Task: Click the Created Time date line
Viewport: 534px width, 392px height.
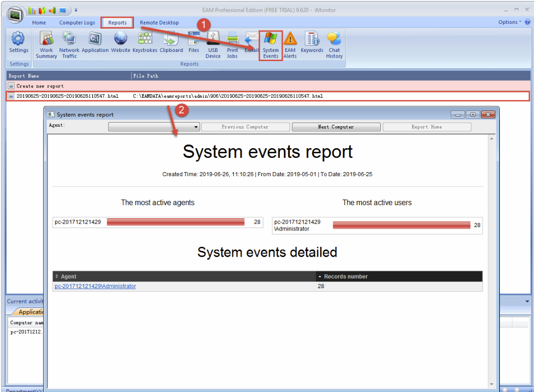Action: coord(268,174)
